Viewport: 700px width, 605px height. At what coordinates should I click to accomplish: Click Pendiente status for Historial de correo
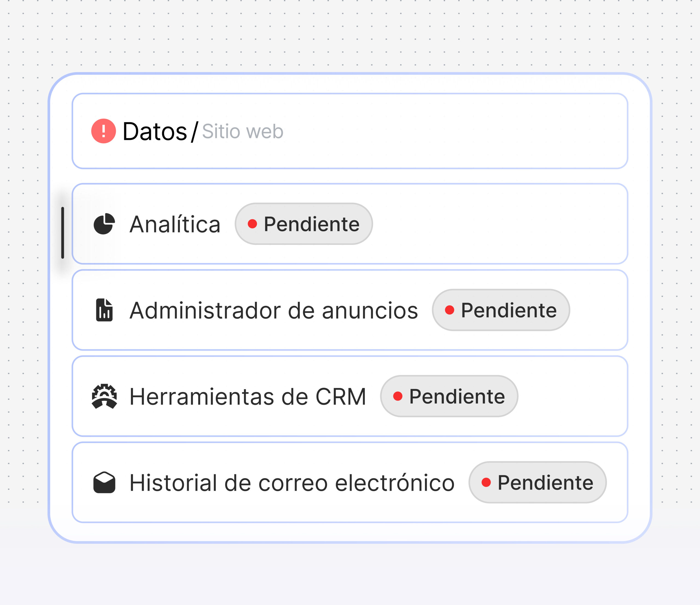537,482
